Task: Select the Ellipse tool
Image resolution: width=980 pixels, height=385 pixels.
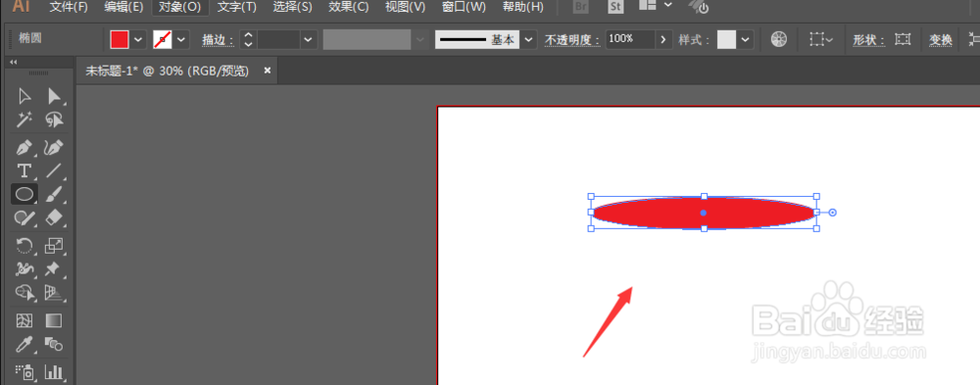Action: tap(24, 194)
